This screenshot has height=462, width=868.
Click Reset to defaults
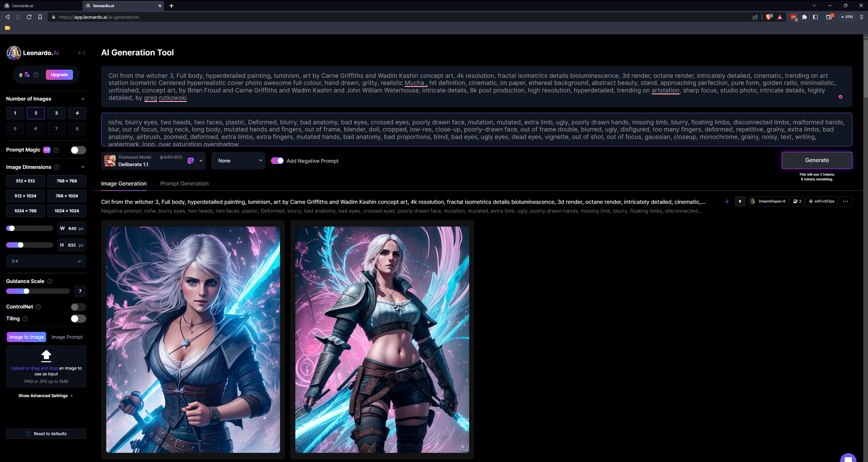[46, 434]
